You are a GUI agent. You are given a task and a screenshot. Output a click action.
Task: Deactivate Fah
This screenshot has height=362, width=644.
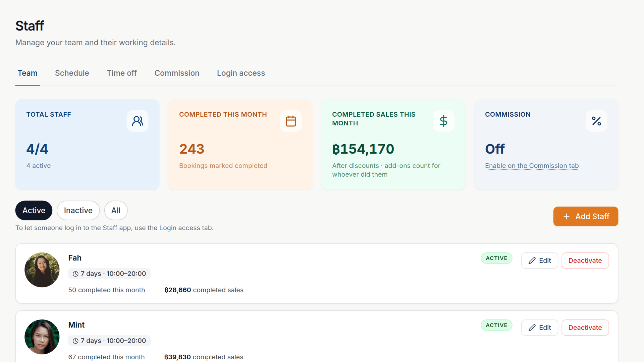[x=585, y=260]
